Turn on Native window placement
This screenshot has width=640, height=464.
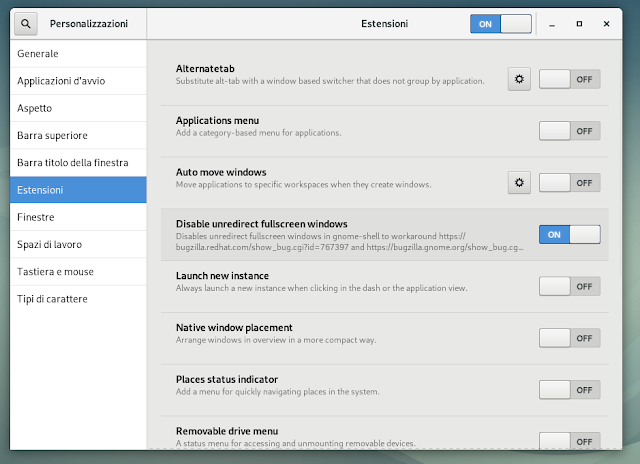(x=569, y=338)
